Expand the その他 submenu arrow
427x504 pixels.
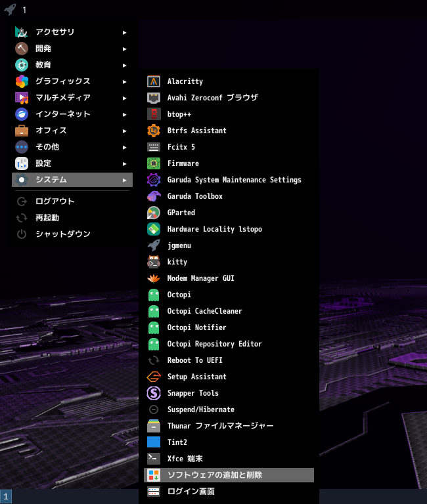tap(125, 147)
